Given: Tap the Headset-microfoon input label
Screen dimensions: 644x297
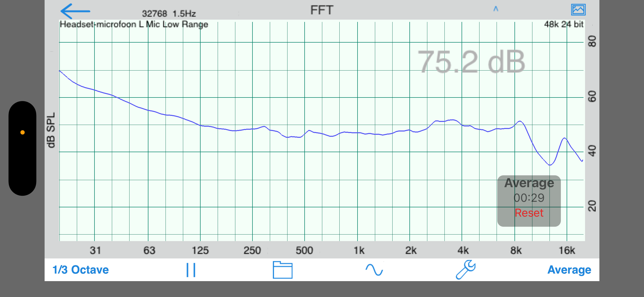Looking at the screenshot, I should [x=134, y=24].
